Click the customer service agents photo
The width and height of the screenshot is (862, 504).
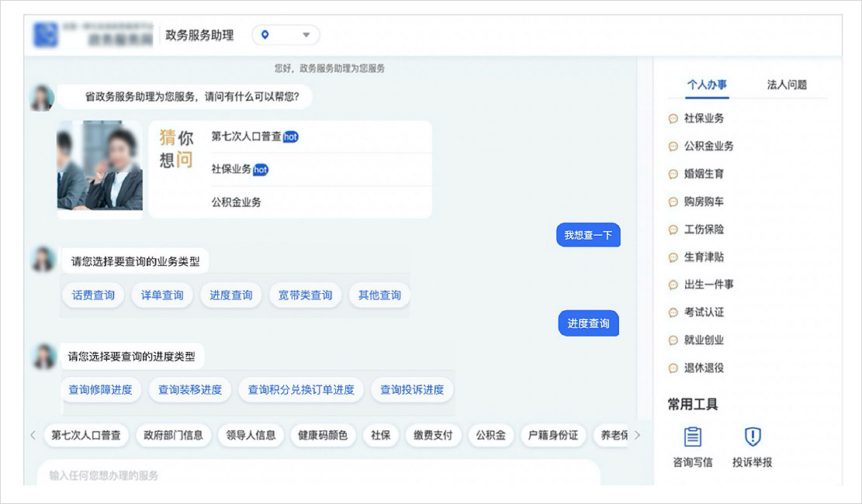pyautogui.click(x=99, y=165)
